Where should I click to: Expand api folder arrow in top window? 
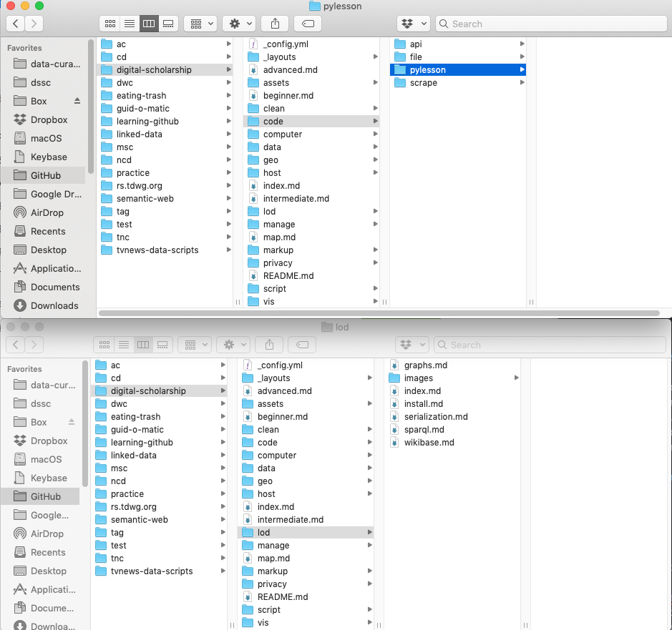click(x=522, y=44)
